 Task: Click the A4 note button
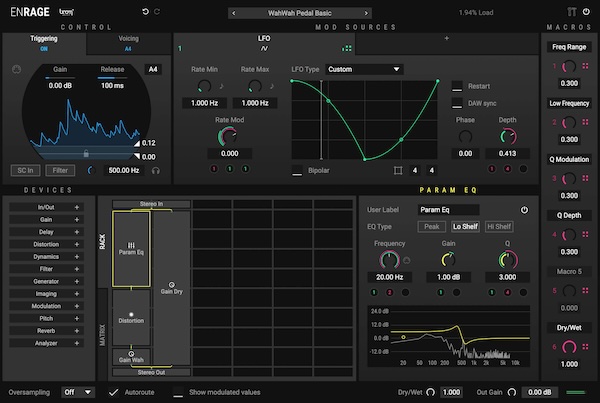tap(153, 69)
